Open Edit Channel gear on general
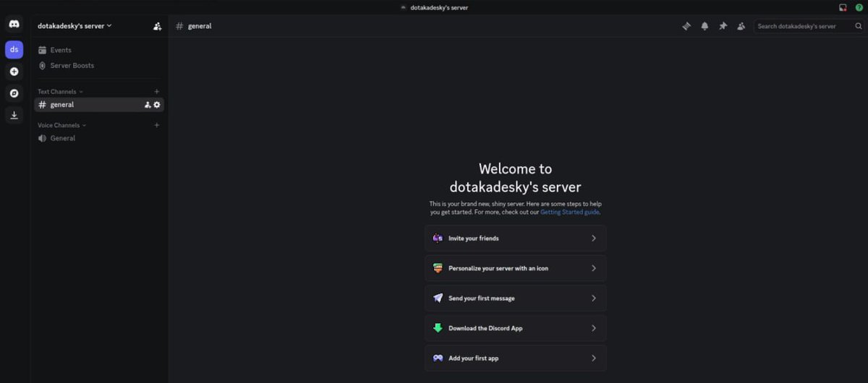This screenshot has width=868, height=383. [157, 105]
